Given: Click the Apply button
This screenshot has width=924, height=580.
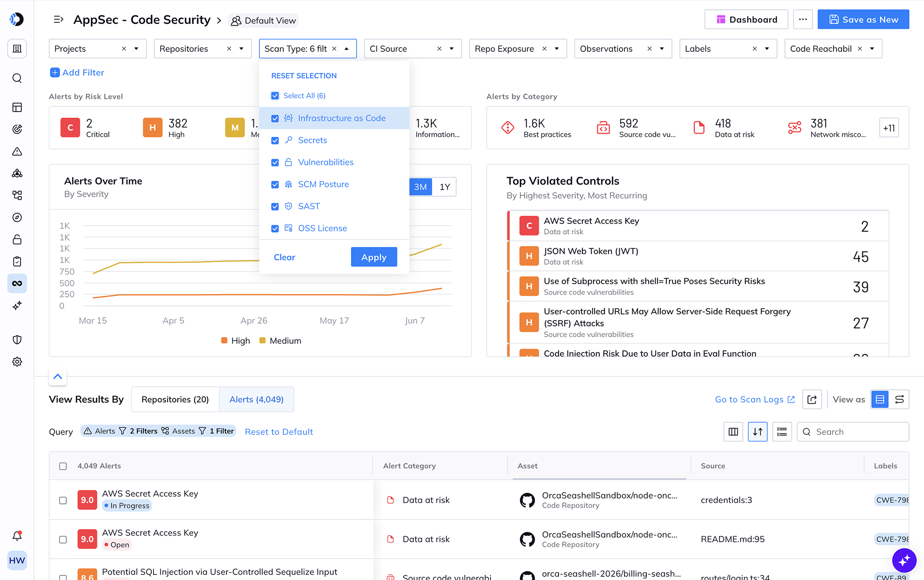Looking at the screenshot, I should pos(374,257).
